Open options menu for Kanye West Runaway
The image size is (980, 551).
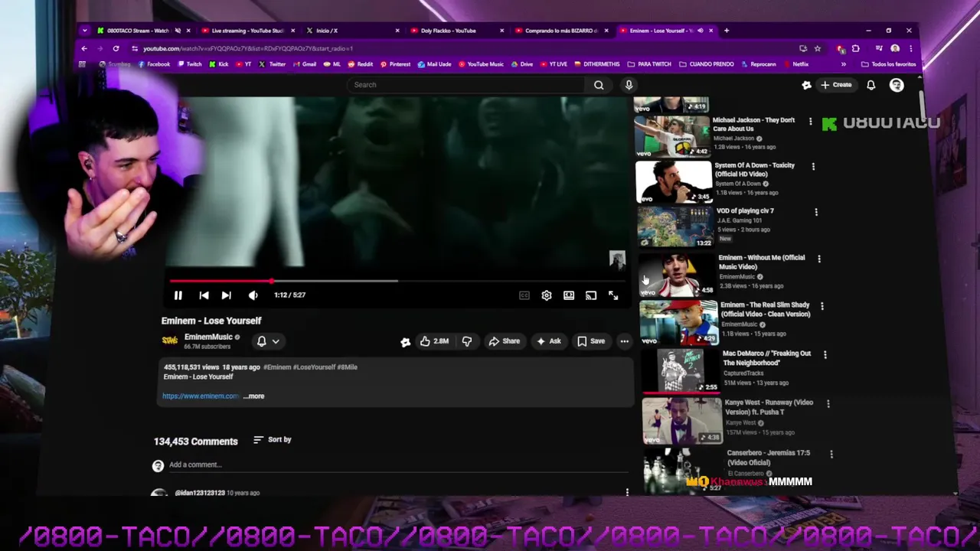828,403
